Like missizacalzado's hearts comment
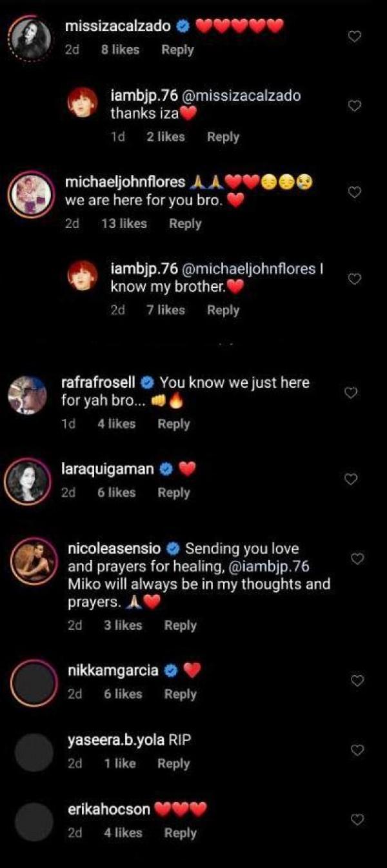Viewport: 387px width, 868px height. click(x=355, y=37)
